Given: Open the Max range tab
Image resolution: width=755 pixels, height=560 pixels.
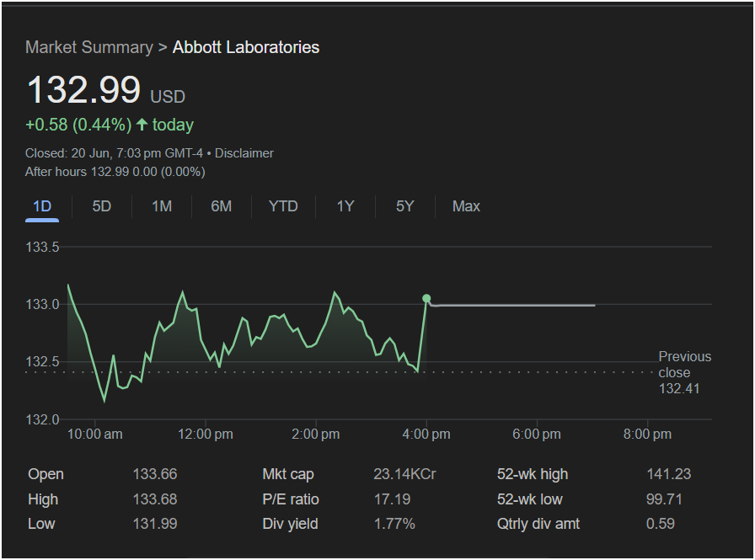Looking at the screenshot, I should [x=466, y=206].
